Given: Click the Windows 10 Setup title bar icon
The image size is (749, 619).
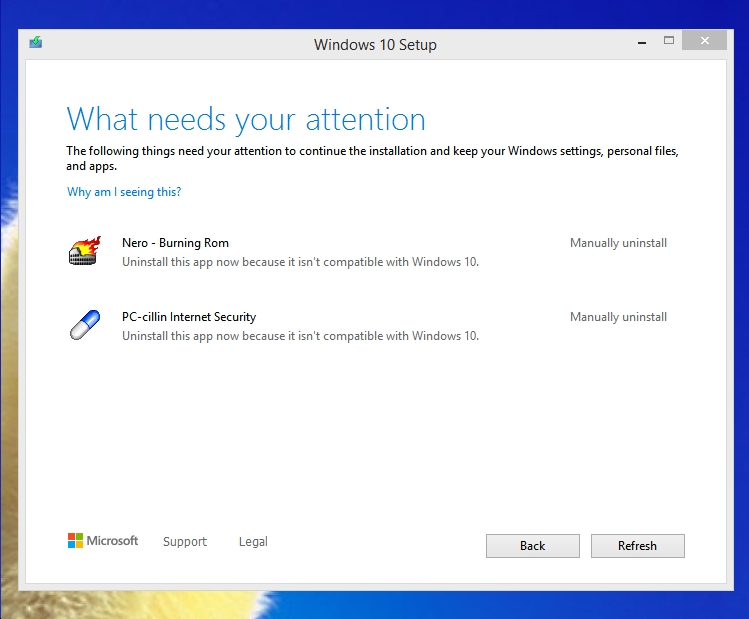Looking at the screenshot, I should pyautogui.click(x=36, y=43).
